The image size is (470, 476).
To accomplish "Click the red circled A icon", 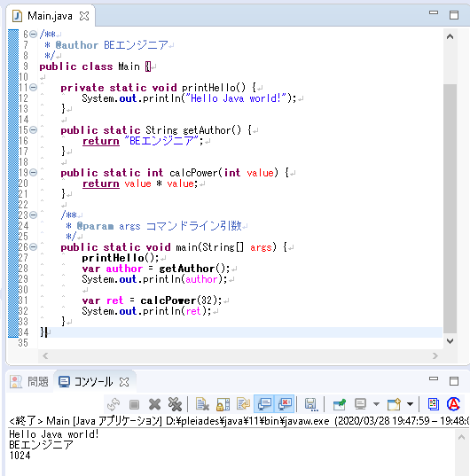I will click(x=453, y=404).
